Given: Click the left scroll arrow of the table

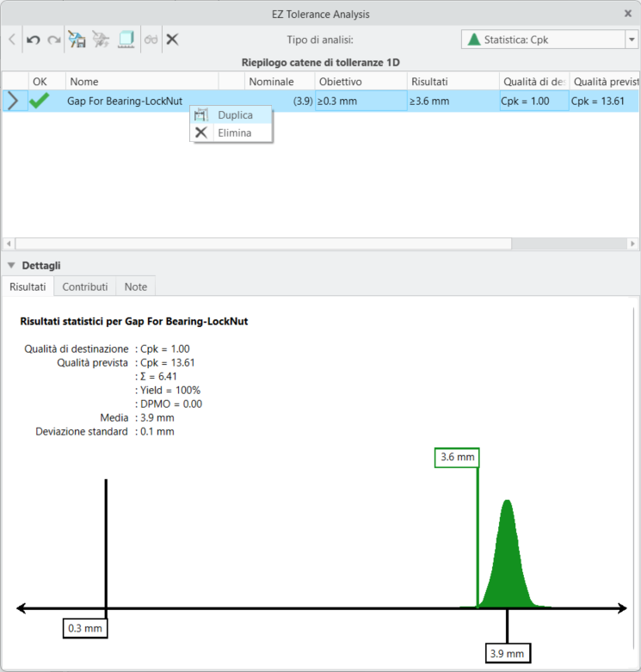Looking at the screenshot, I should (9, 244).
